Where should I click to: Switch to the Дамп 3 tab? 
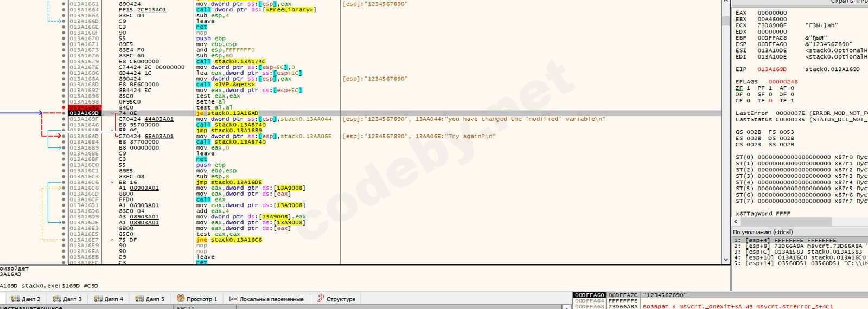(x=67, y=299)
